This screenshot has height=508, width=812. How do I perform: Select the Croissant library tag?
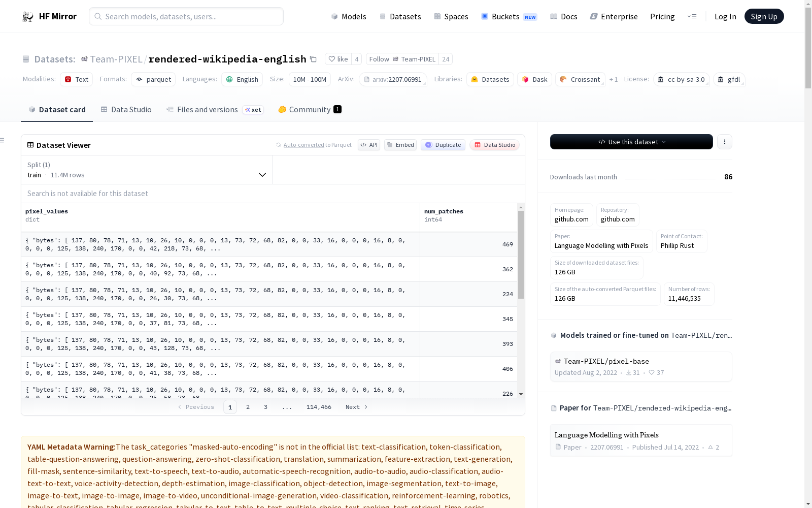580,79
